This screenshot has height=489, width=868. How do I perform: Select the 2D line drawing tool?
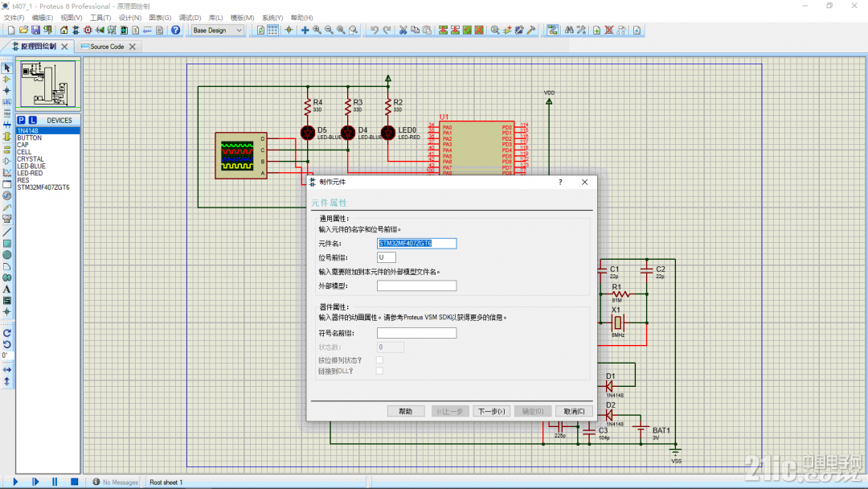pos(6,232)
